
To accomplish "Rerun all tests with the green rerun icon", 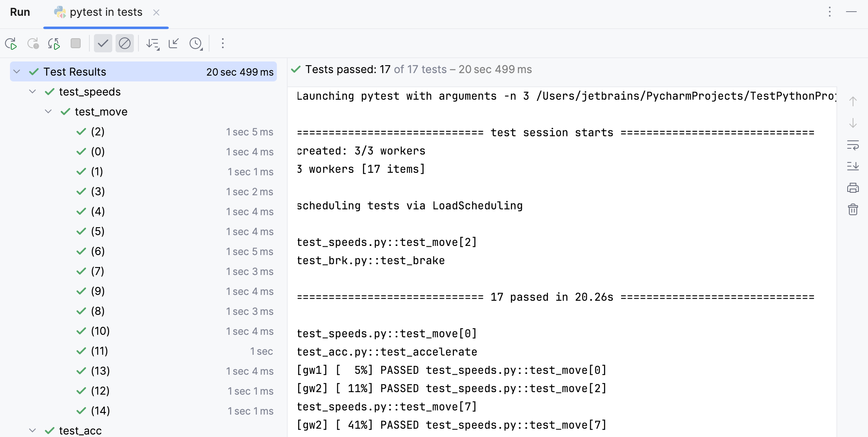I will coord(11,43).
